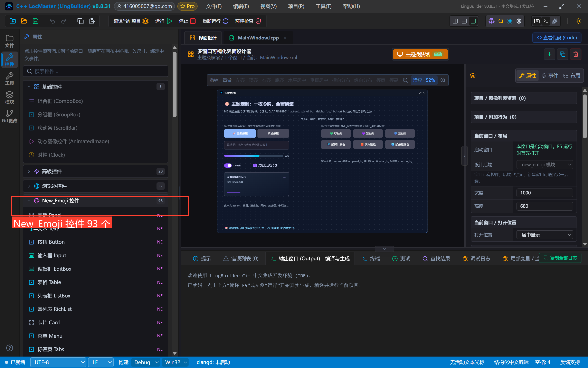Image resolution: width=588 pixels, height=368 pixels.
Task: Switch to the MainWindow.lcpp tab
Action: tap(258, 38)
